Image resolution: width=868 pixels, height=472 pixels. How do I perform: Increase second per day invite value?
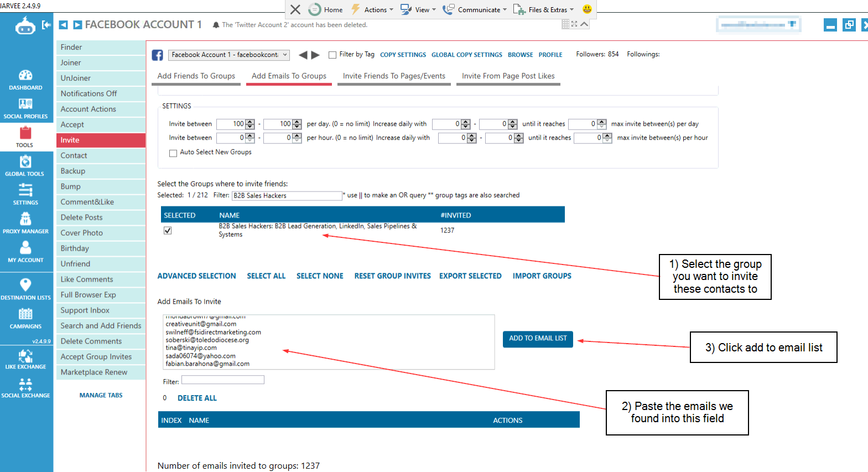(x=297, y=122)
